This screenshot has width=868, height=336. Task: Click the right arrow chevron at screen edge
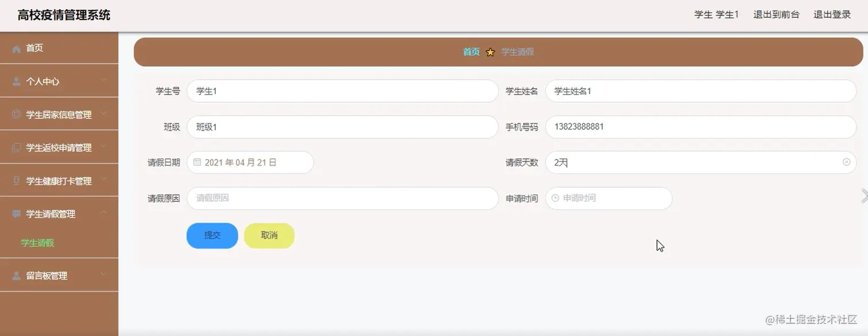863,195
